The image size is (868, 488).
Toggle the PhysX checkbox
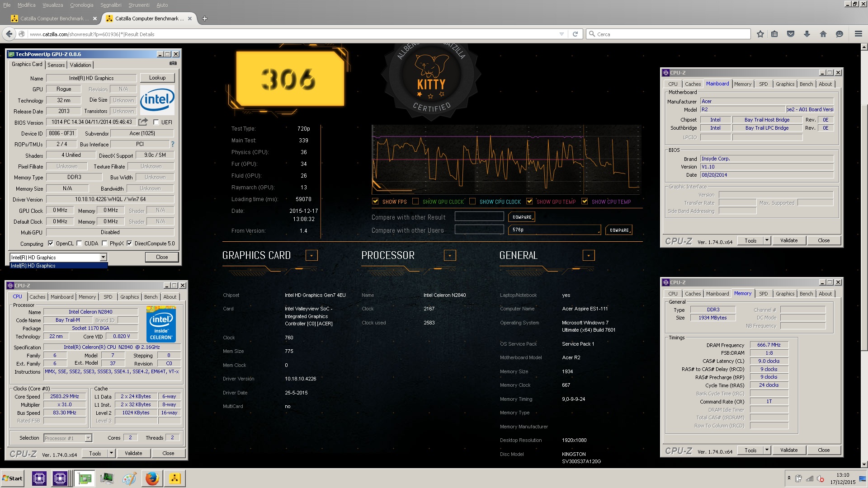click(x=105, y=243)
